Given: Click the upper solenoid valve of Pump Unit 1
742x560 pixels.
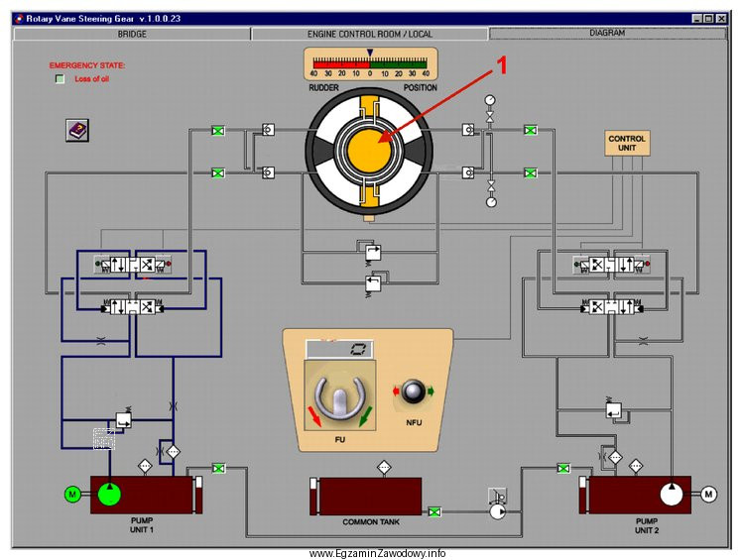Looking at the screenshot, I should tap(133, 265).
